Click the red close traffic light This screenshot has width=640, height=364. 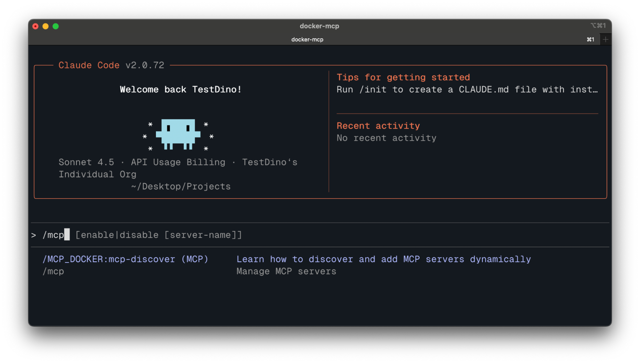point(35,26)
